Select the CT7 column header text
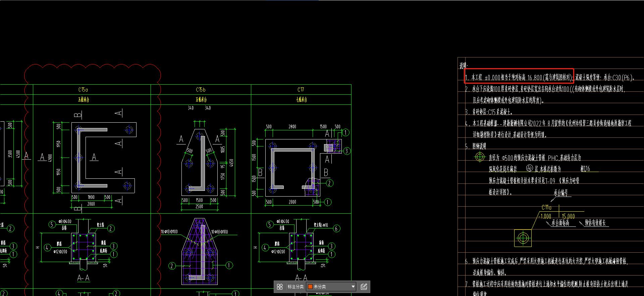 (301, 90)
